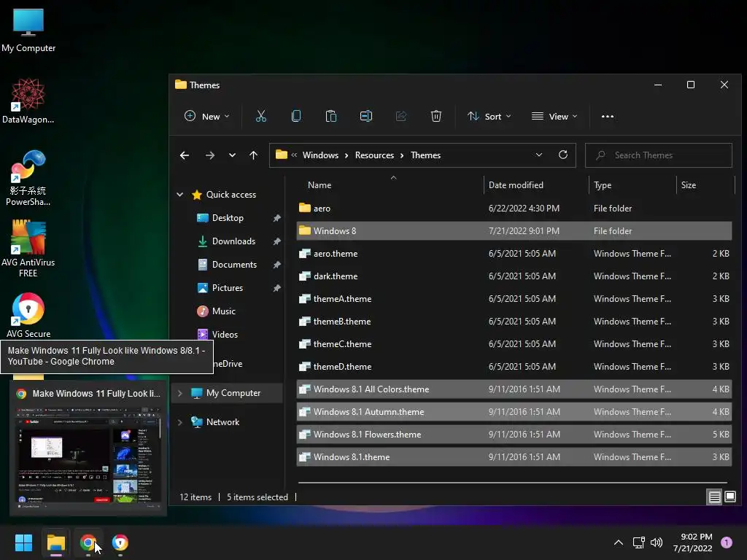Select the aero folder
Viewport: 747px width, 560px height.
514,208
